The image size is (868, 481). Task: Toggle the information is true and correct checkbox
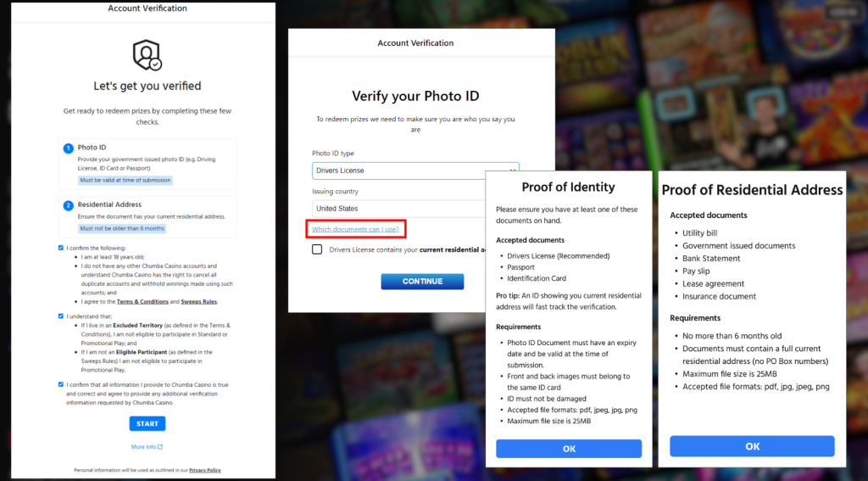[x=60, y=384]
